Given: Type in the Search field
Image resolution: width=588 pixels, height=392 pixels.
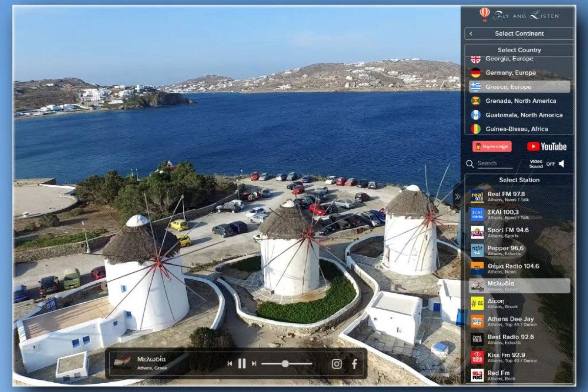Looking at the screenshot, I should coord(494,164).
